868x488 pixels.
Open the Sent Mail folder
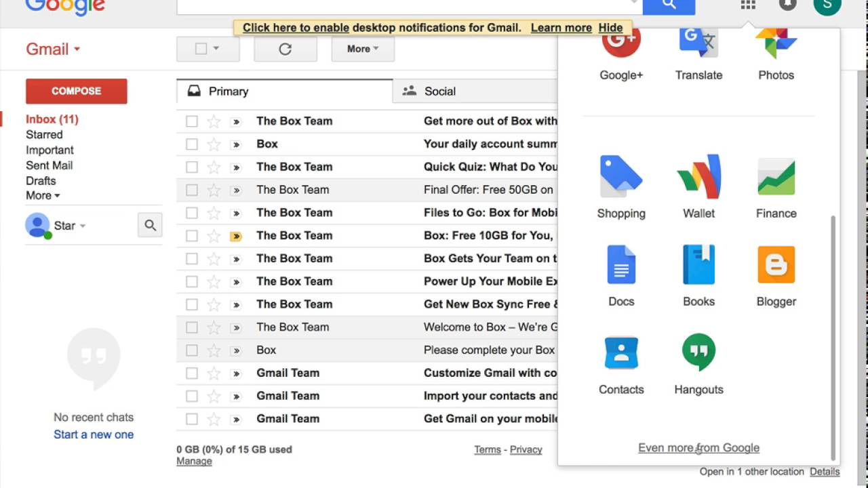[49, 165]
